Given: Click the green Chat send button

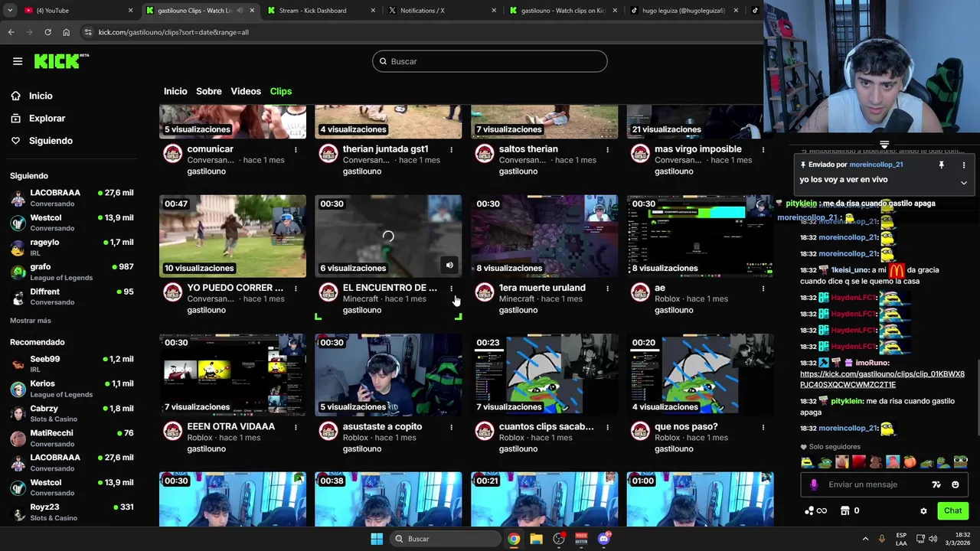Looking at the screenshot, I should [952, 510].
